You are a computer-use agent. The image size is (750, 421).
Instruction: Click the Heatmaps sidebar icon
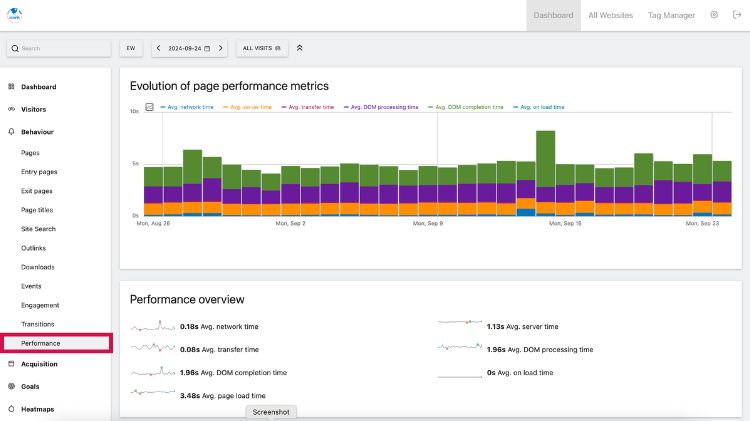point(11,409)
